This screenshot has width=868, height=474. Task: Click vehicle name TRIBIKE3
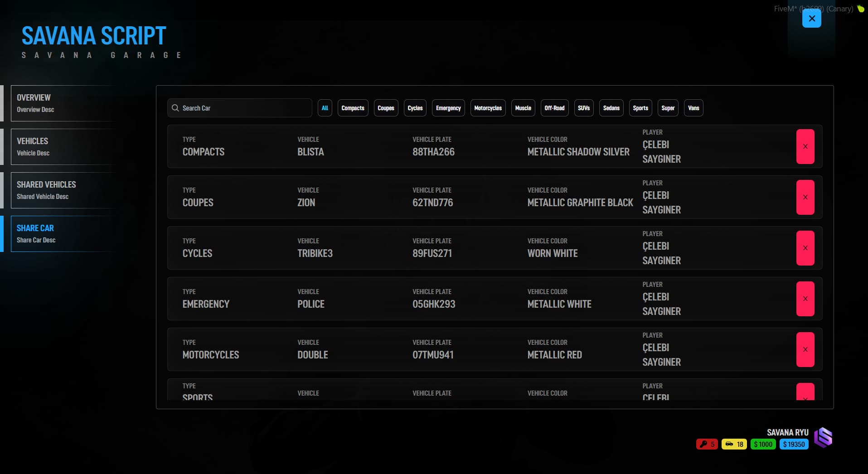coord(315,253)
